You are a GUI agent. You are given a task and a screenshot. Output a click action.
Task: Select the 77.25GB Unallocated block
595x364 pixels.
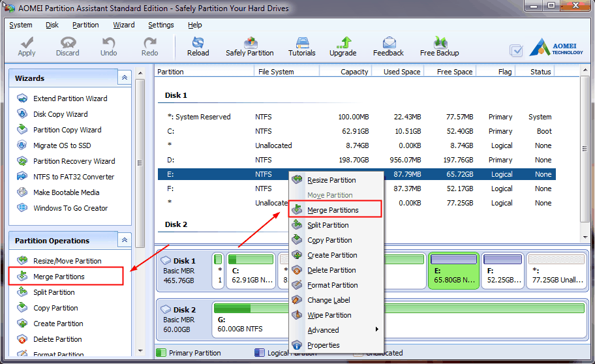[x=557, y=271]
